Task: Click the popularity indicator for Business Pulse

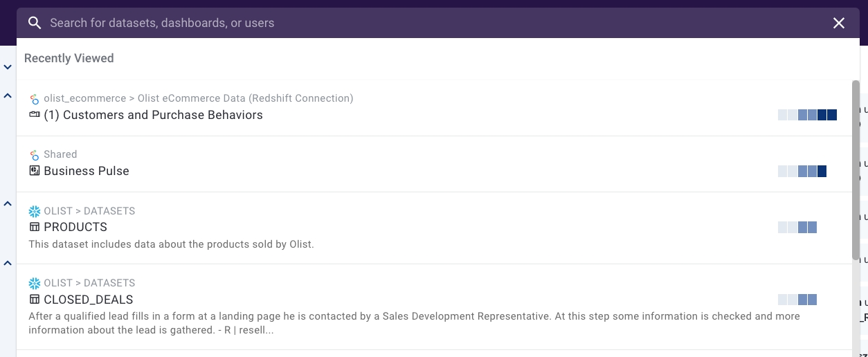Action: (x=802, y=171)
